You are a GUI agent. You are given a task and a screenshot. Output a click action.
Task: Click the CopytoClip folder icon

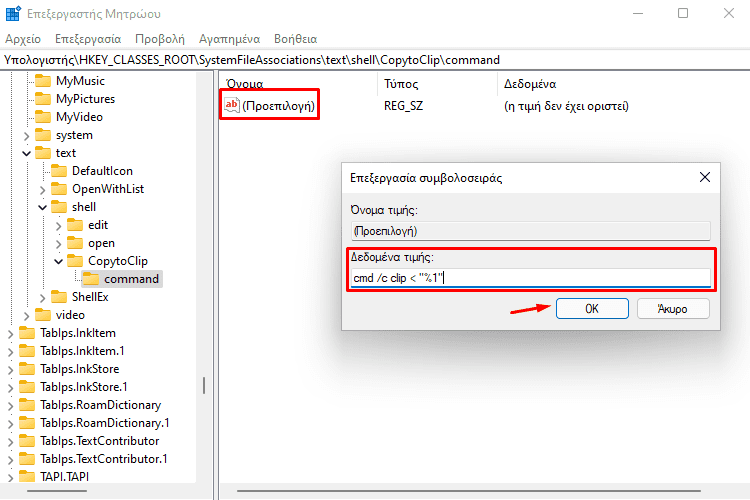coord(75,261)
